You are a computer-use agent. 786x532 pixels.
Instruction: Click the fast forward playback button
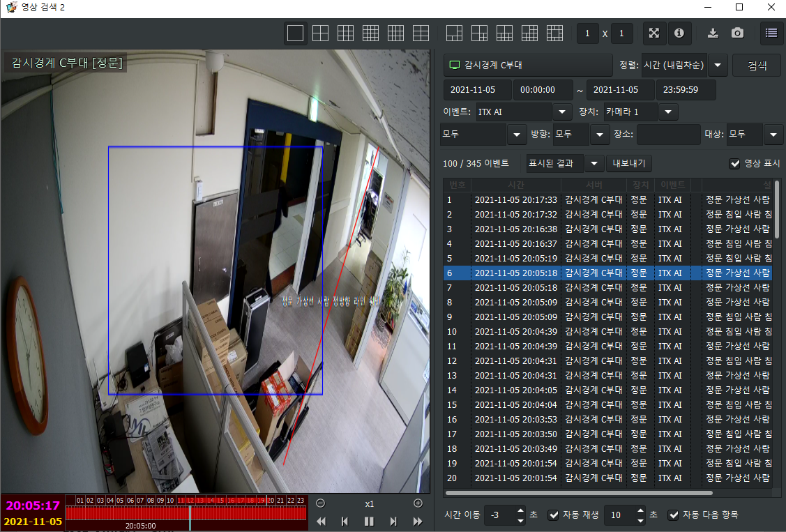click(x=418, y=521)
